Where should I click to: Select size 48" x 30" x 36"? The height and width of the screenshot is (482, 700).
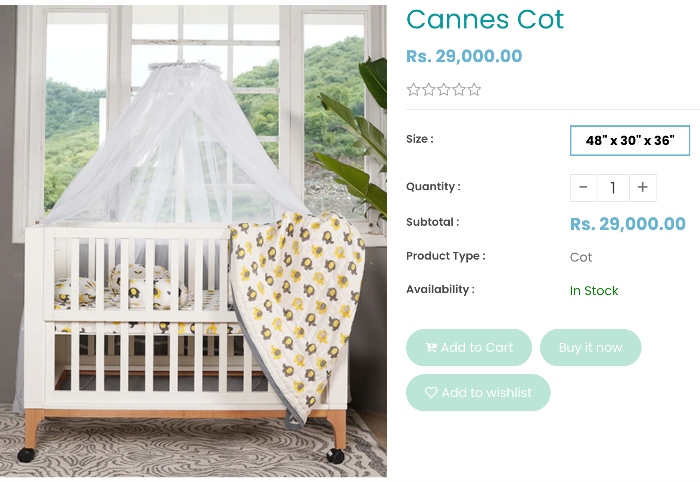630,141
